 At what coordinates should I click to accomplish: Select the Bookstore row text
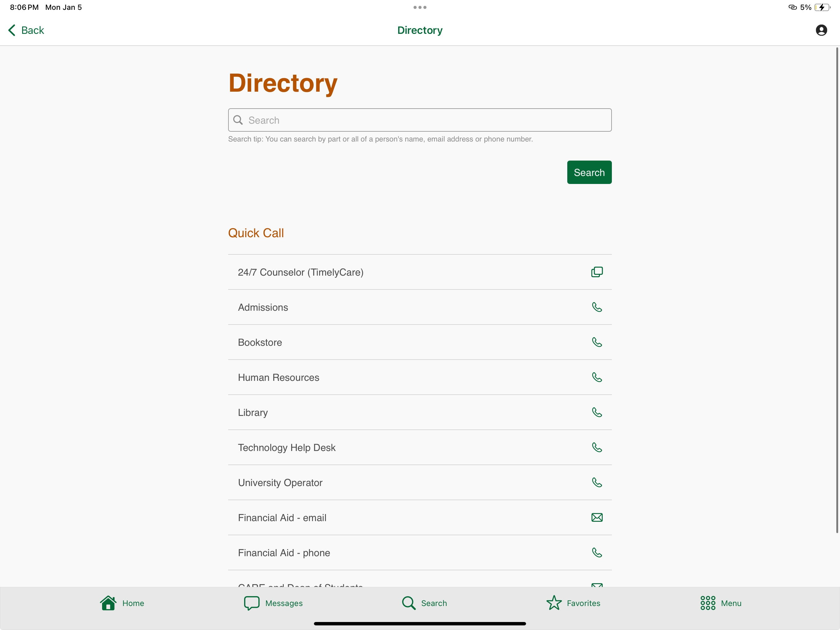260,342
